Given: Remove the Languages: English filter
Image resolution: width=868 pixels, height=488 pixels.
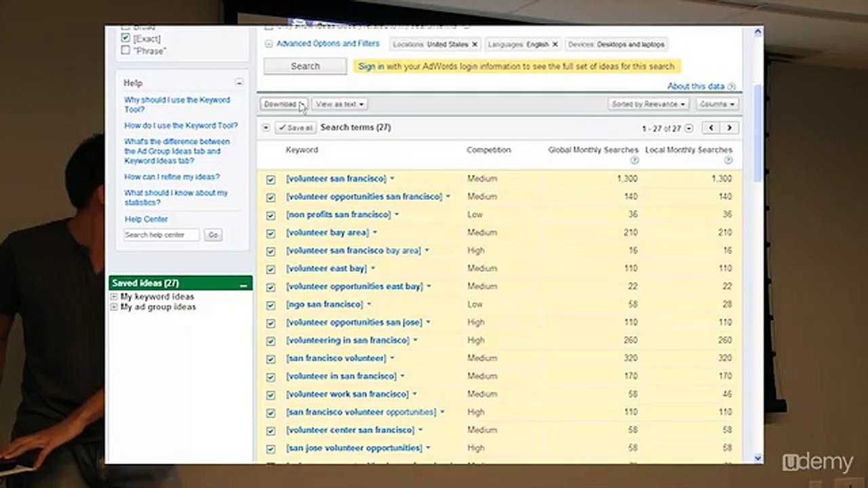Looking at the screenshot, I should (x=555, y=44).
